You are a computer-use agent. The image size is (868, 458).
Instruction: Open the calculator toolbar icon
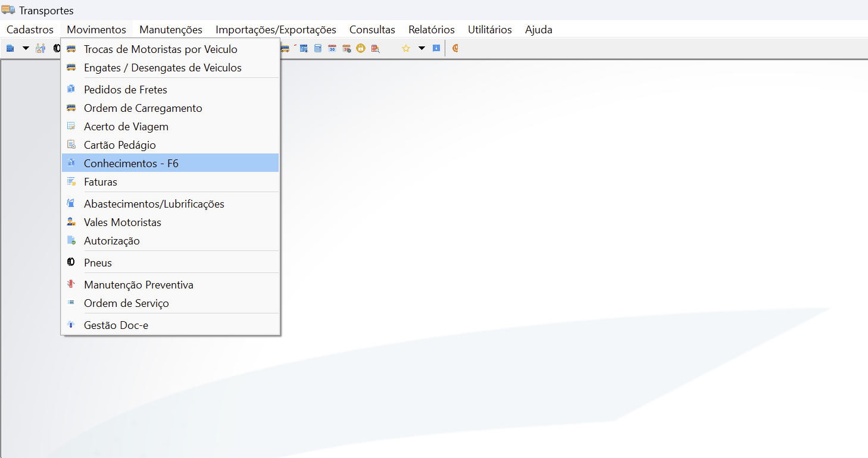click(x=318, y=48)
